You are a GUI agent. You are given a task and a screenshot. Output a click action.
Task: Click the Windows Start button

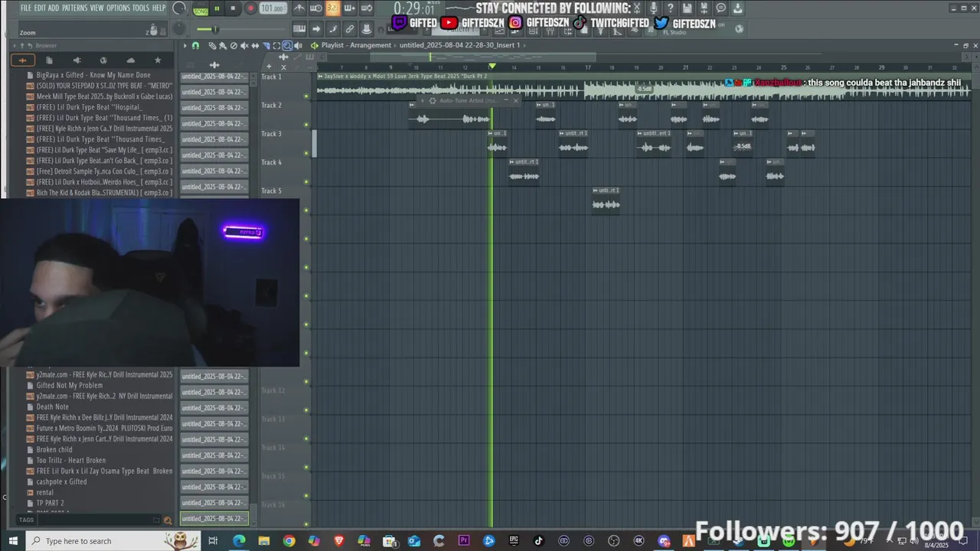click(x=13, y=541)
